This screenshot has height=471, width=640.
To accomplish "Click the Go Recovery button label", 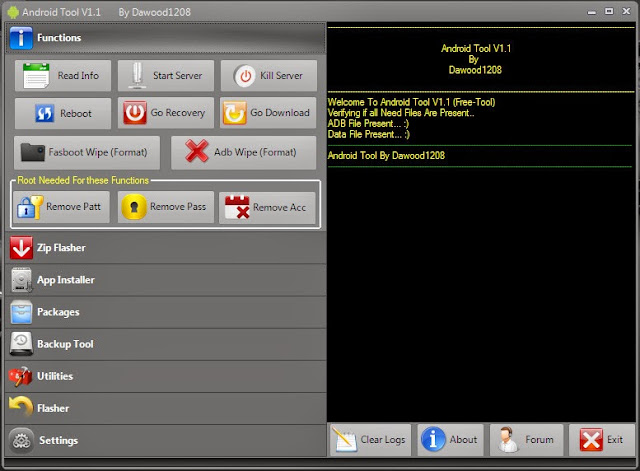I will click(x=178, y=113).
